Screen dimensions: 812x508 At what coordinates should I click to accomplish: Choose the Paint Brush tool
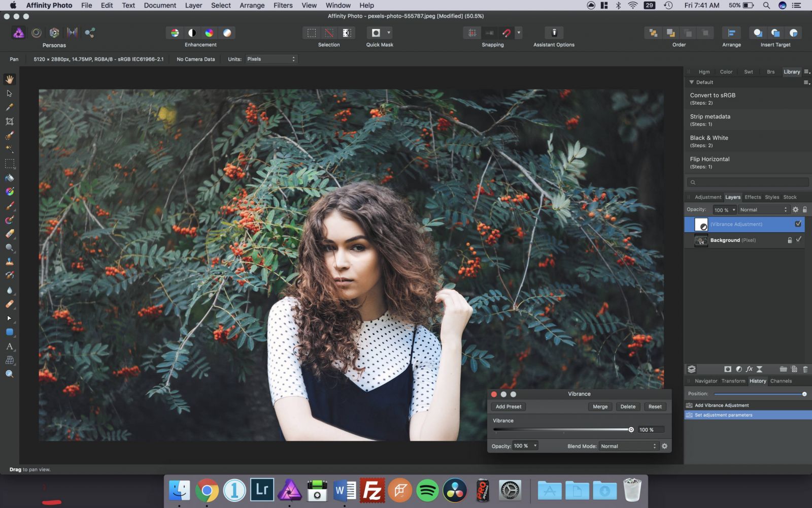[10, 205]
